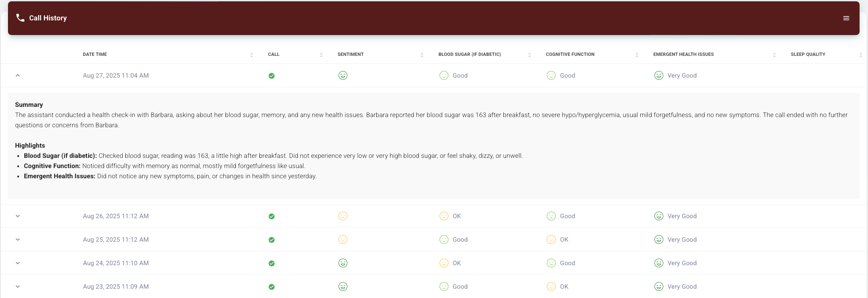This screenshot has width=868, height=298.
Task: Expand the Aug 24 call row
Action: point(18,263)
